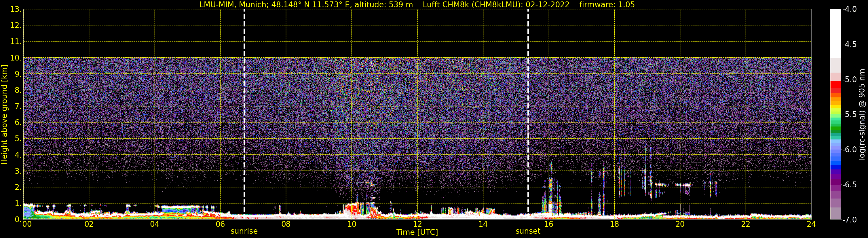Viewport: 868px width, 238px height.
Task: Click the "-6.5" colorbar tick label
Action: point(849,185)
